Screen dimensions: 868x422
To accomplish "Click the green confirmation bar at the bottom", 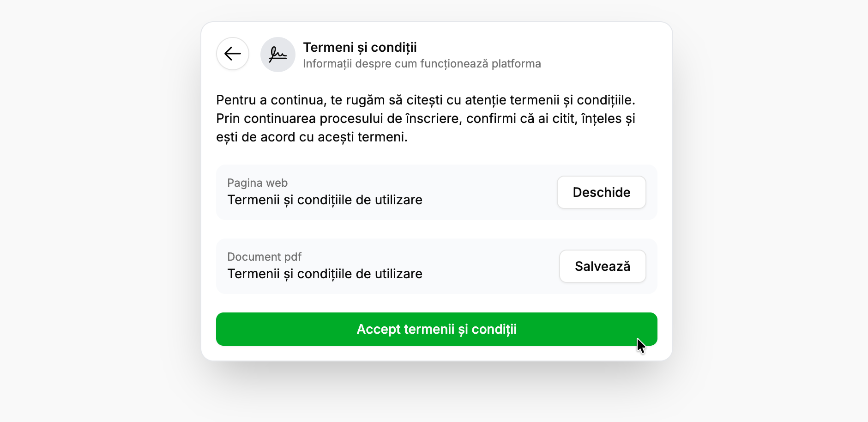I will point(436,329).
